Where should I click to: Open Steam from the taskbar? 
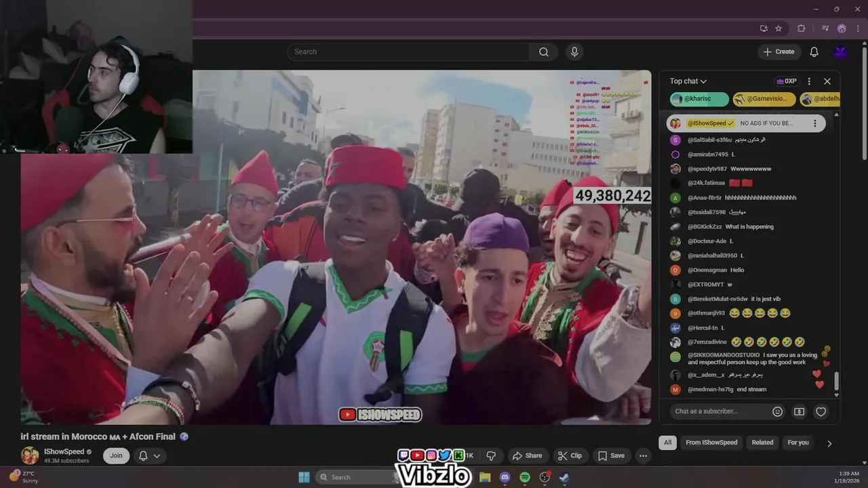[564, 477]
